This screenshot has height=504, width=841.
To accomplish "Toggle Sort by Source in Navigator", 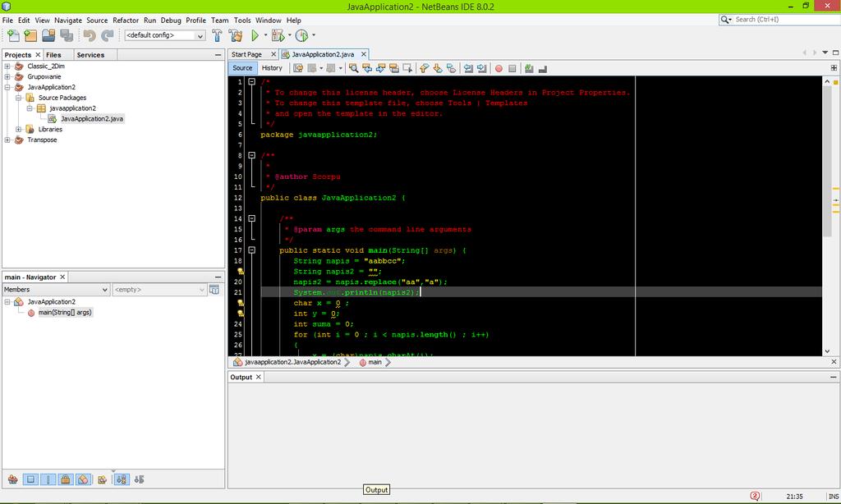I will [x=139, y=479].
